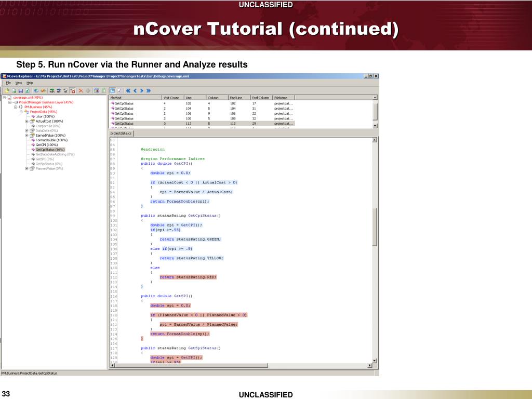Collapse the coverage.xml root node
The height and width of the screenshot is (399, 532).
(x=4, y=98)
